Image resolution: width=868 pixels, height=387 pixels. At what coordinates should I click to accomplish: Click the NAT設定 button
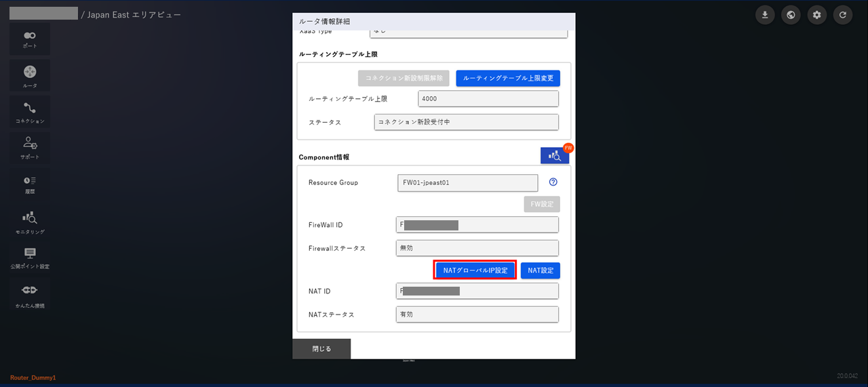coord(540,270)
